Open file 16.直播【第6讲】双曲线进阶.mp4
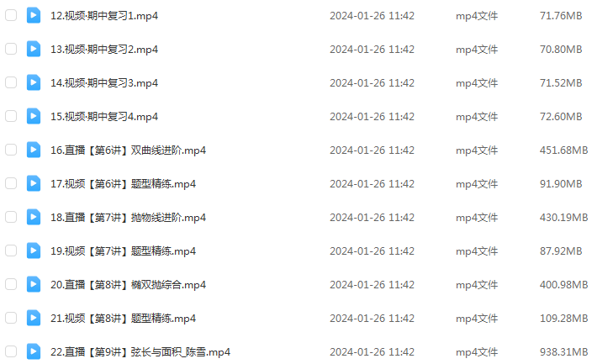The height and width of the screenshot is (364, 597). pyautogui.click(x=129, y=150)
